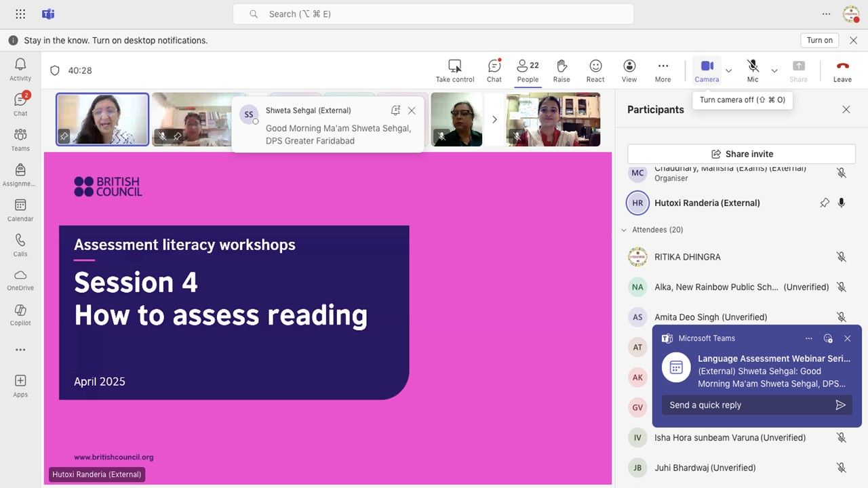Toggle the People participants panel
Image resolution: width=868 pixels, height=488 pixels.
point(528,70)
